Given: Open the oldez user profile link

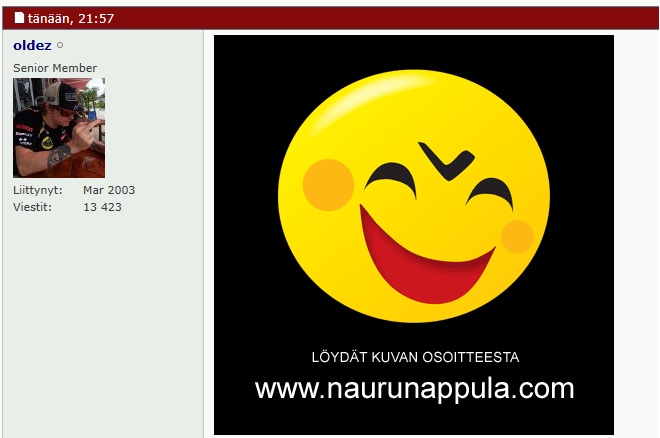Looking at the screenshot, I should 32,46.
